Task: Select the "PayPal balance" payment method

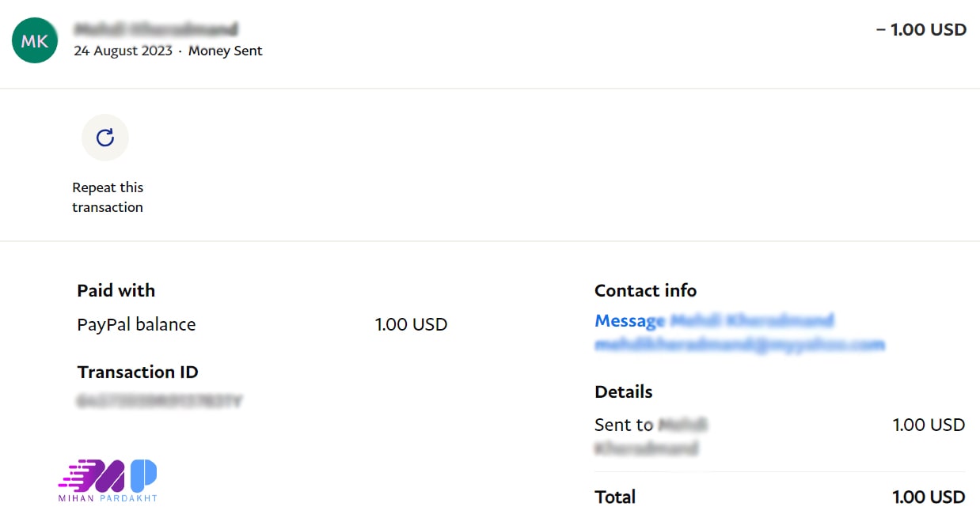Action: (136, 324)
